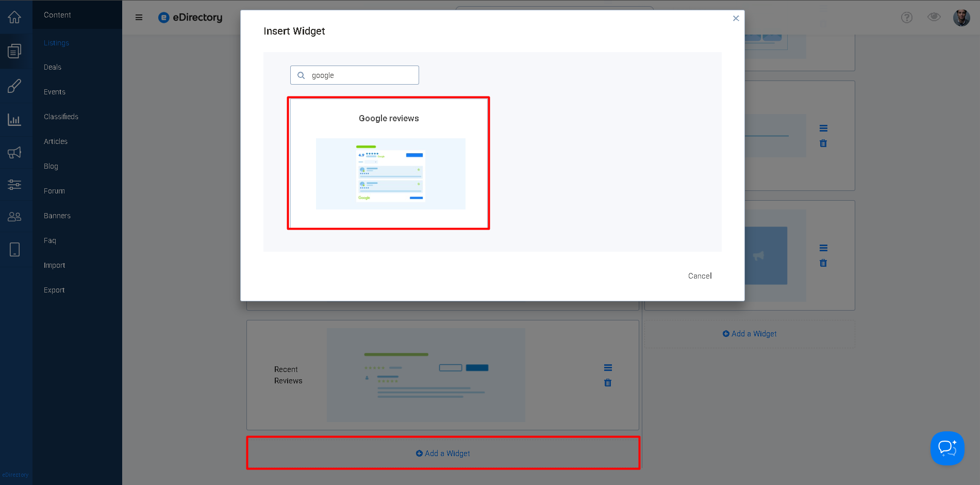Open the Forum menu item
This screenshot has width=980, height=485.
[x=54, y=191]
